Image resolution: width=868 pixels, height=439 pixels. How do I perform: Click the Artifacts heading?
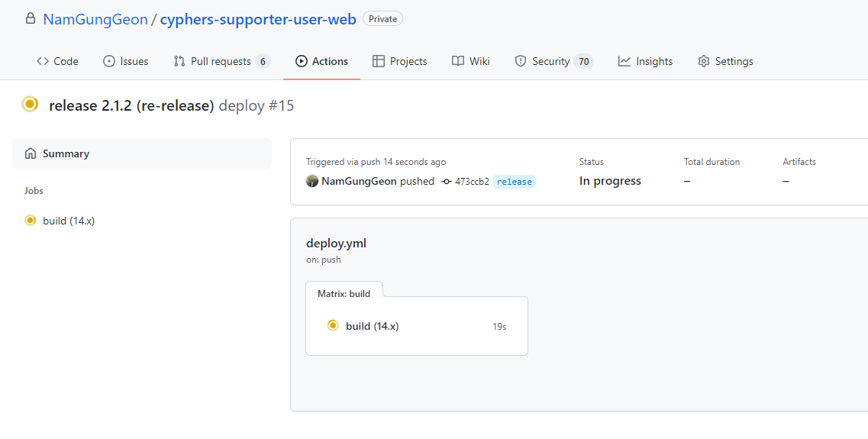(x=799, y=162)
